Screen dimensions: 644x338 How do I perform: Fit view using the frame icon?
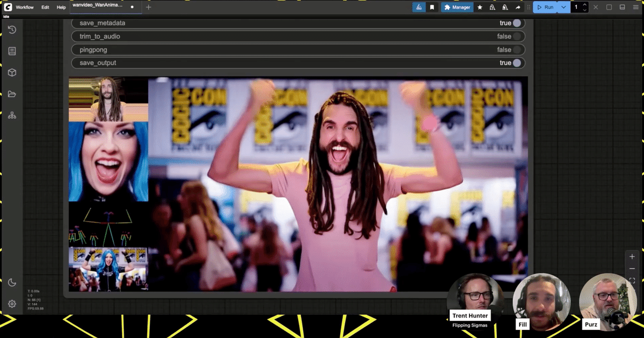coord(632,281)
